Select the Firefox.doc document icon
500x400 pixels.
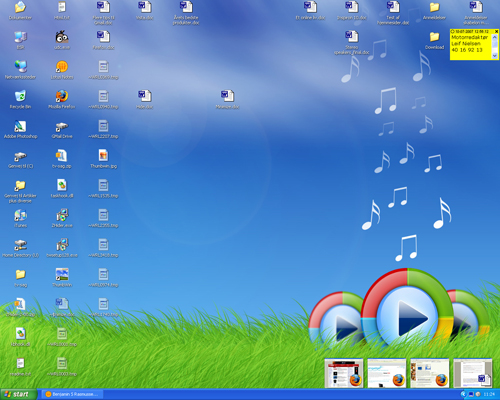(x=103, y=37)
